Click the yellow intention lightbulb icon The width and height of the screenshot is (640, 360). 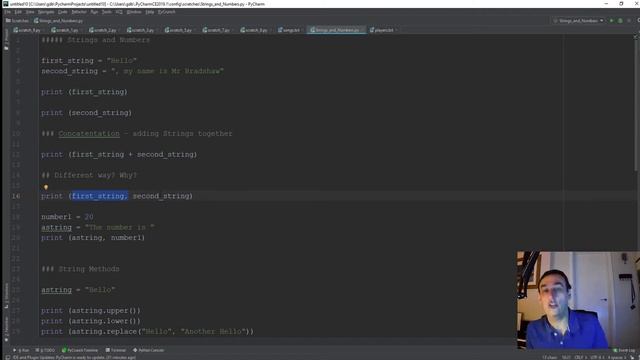tap(46, 187)
